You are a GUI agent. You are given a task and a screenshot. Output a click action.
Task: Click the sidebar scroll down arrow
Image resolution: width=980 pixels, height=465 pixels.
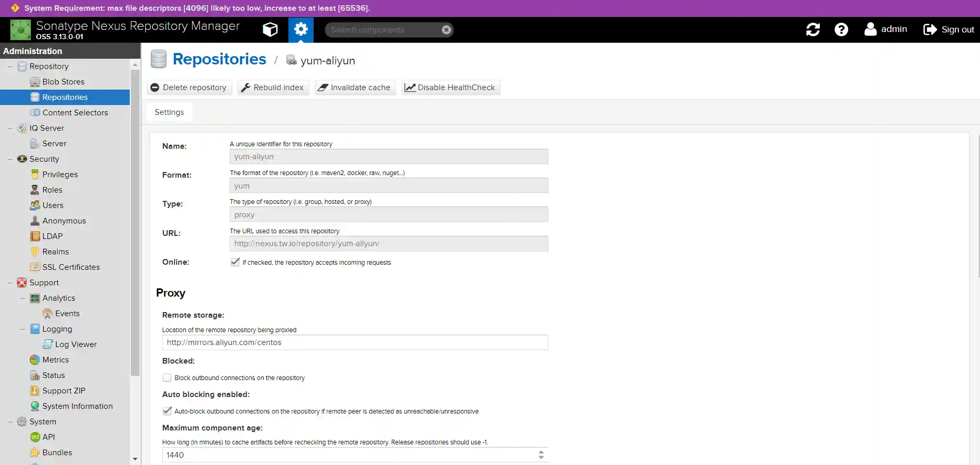[135, 459]
